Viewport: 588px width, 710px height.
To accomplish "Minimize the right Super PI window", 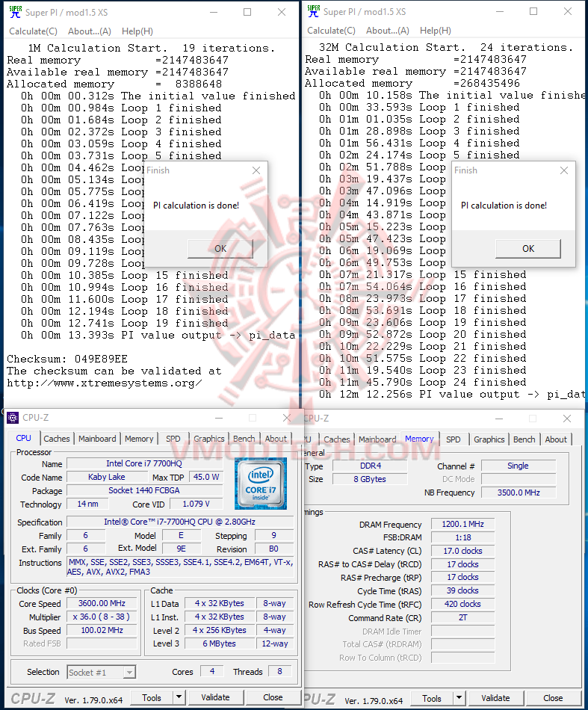I will click(x=499, y=11).
